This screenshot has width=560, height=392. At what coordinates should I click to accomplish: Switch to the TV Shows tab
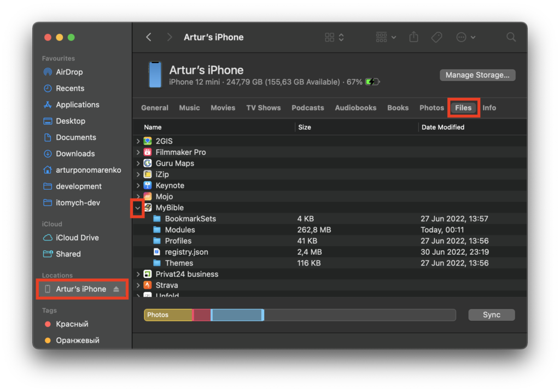[x=263, y=108]
